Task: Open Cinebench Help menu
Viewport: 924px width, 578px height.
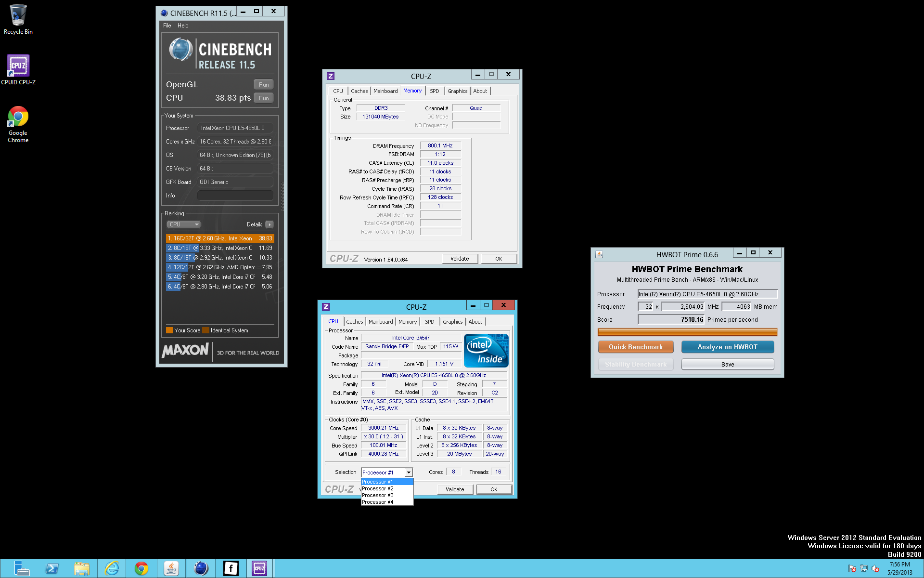Action: coord(183,26)
